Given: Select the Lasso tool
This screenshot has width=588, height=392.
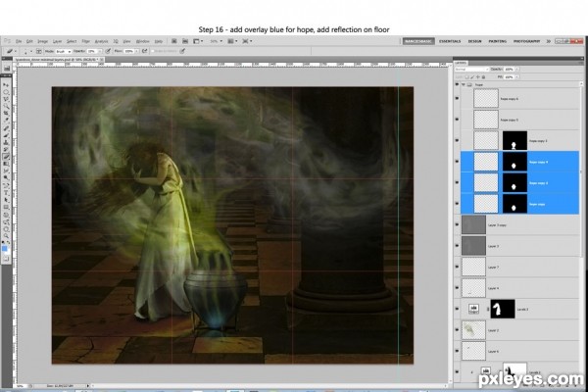Looking at the screenshot, I should tap(7, 99).
